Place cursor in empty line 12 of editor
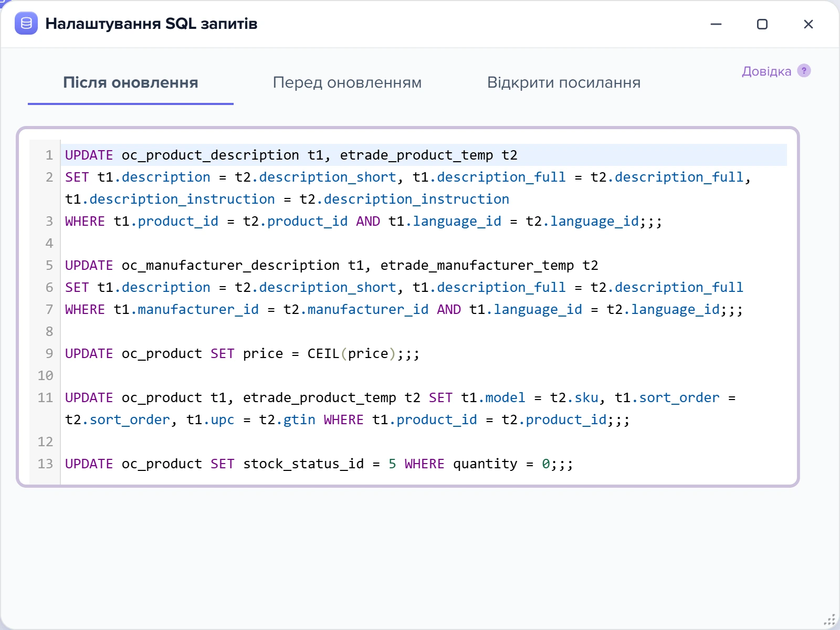Screen dimensions: 840x630 pyautogui.click(x=423, y=442)
